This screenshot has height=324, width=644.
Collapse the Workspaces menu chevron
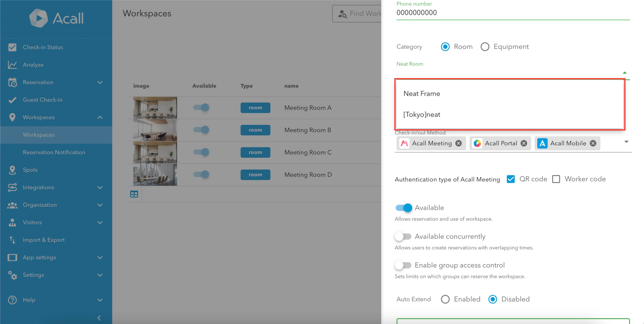pyautogui.click(x=100, y=117)
